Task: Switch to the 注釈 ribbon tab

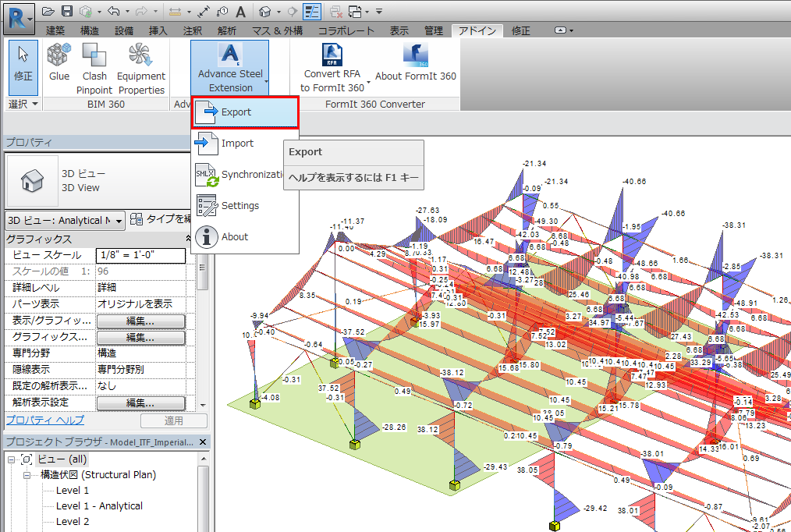Action: point(192,30)
